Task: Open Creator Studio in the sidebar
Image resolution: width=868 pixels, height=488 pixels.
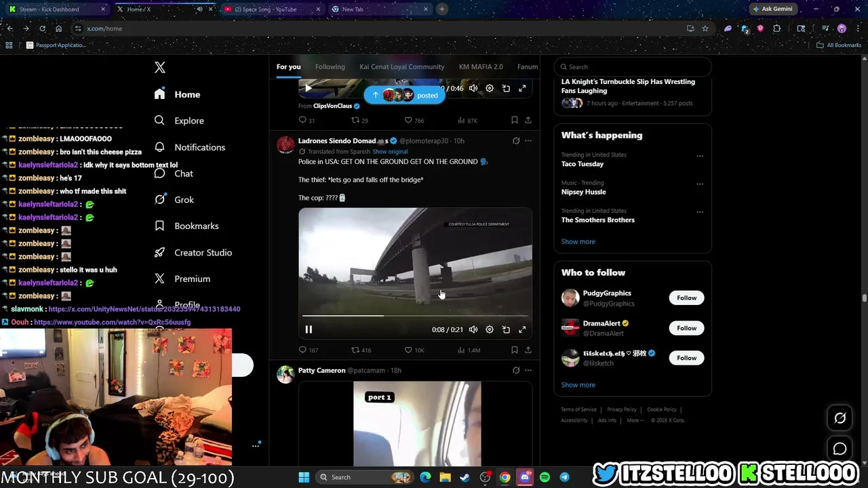Action: (x=193, y=252)
